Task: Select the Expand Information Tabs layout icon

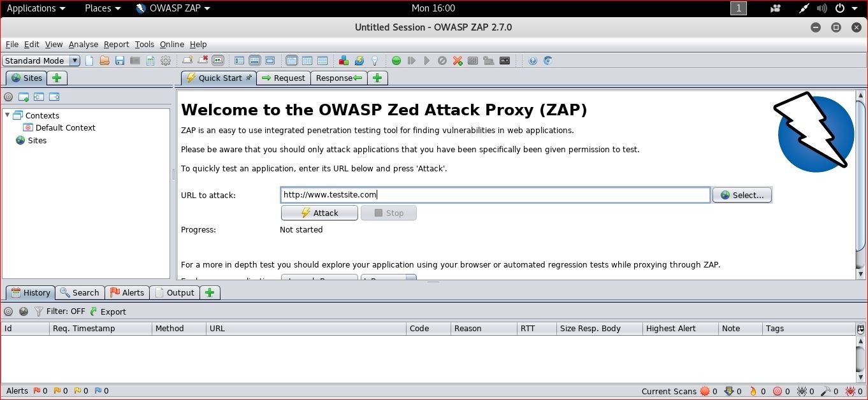Action: point(255,61)
